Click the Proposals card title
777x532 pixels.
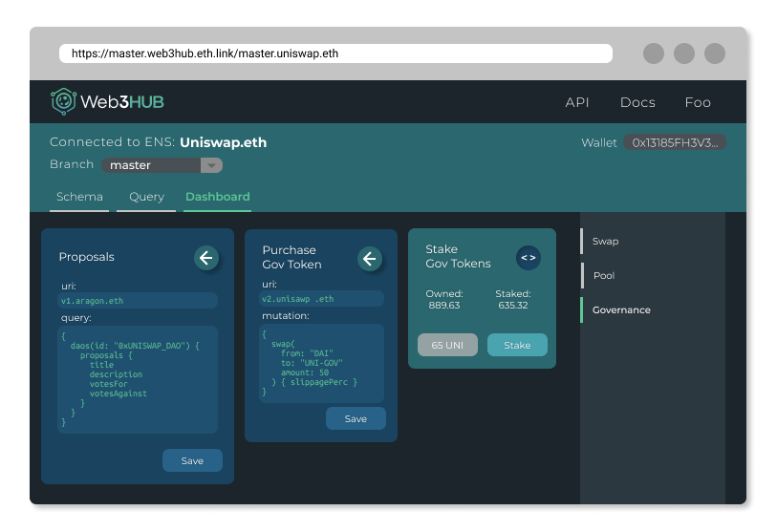[87, 257]
